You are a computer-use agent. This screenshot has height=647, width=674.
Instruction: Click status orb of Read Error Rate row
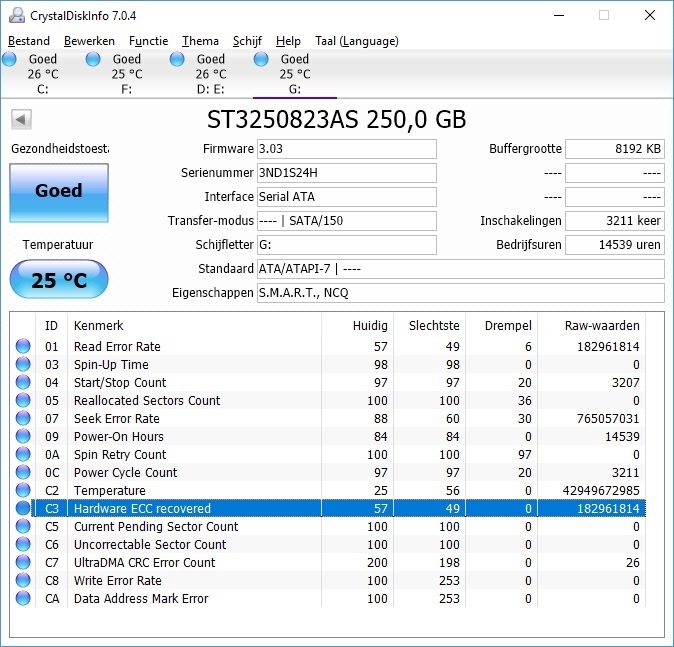click(23, 346)
